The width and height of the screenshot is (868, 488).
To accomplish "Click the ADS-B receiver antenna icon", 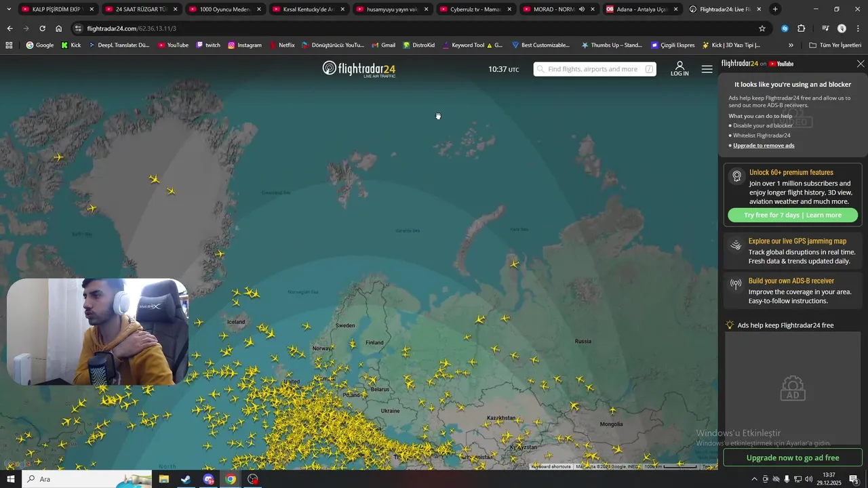I will tap(736, 285).
